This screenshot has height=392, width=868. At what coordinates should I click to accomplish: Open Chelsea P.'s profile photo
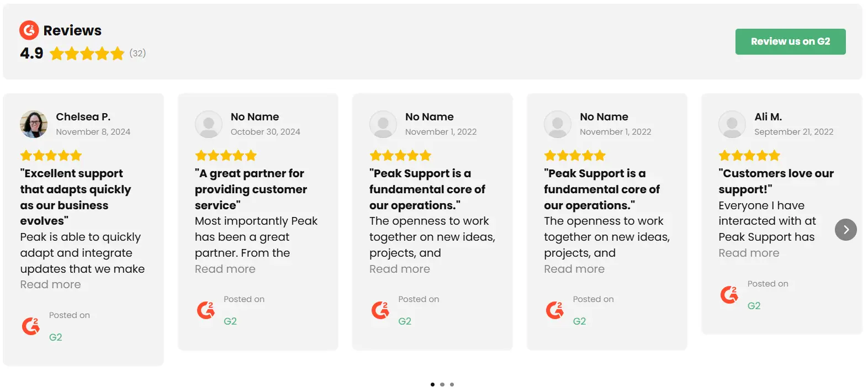pos(34,124)
